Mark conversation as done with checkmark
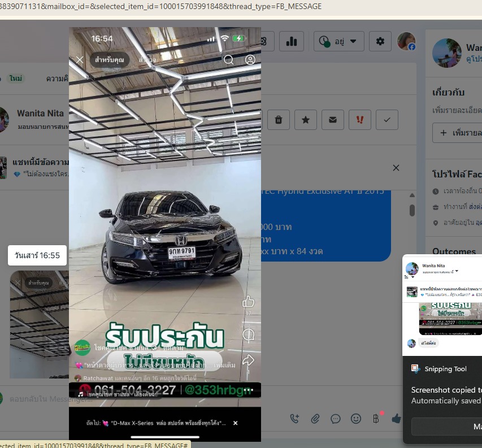The height and width of the screenshot is (448, 482). pyautogui.click(x=387, y=120)
